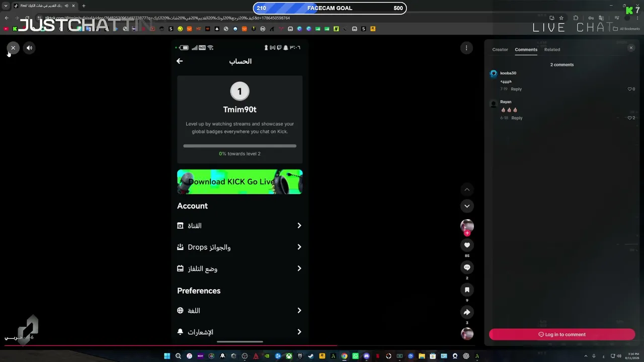The height and width of the screenshot is (362, 644).
Task: Close the TikTok video viewer
Action: 13,48
